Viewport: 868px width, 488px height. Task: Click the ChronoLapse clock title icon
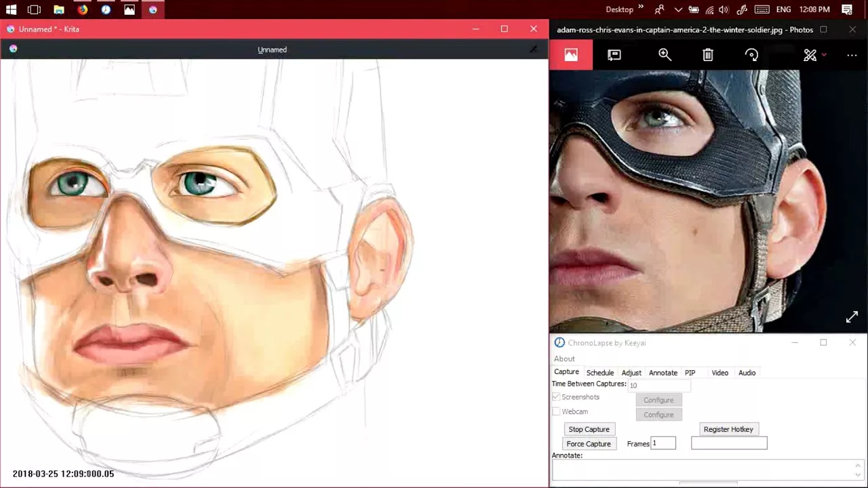click(x=559, y=343)
